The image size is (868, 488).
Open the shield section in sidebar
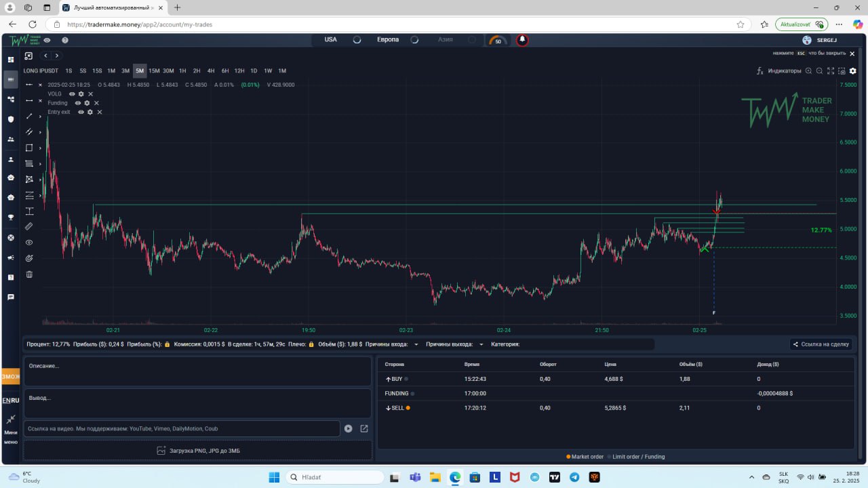(x=10, y=119)
